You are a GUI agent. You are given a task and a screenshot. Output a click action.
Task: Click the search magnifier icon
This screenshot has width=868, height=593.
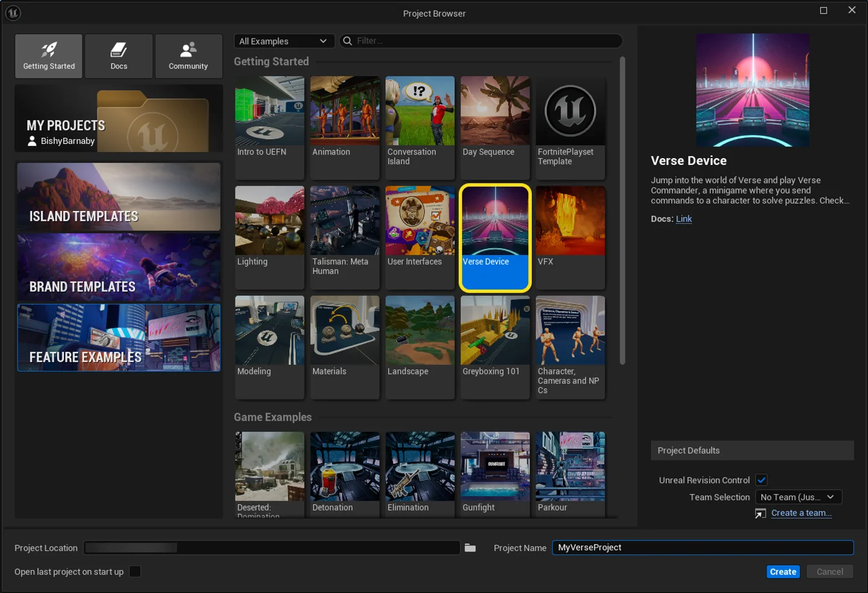coord(348,41)
